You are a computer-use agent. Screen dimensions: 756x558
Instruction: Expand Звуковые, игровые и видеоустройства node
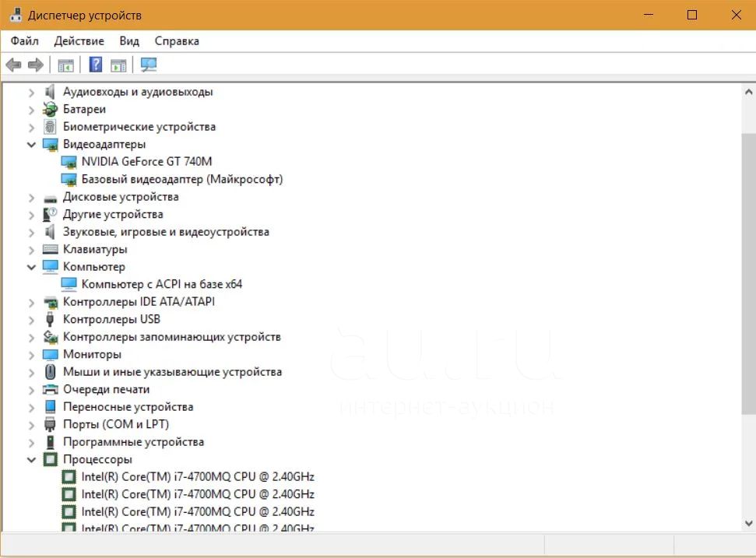pos(31,233)
